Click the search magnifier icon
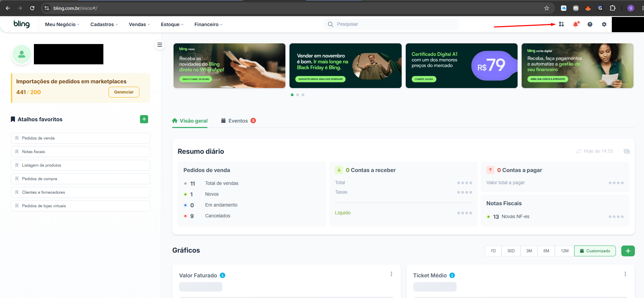The image size is (644, 298). click(x=330, y=24)
